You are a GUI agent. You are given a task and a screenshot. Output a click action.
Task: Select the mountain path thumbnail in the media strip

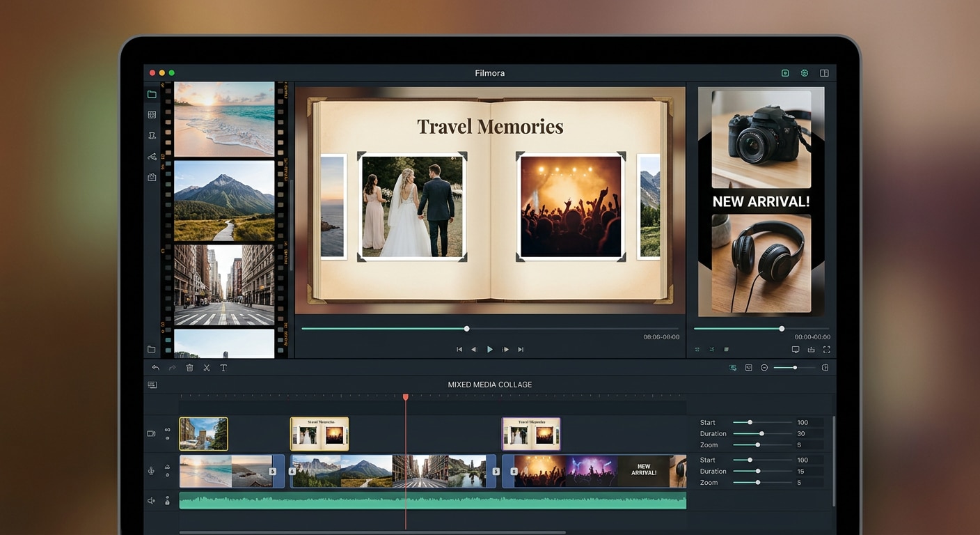click(x=224, y=201)
